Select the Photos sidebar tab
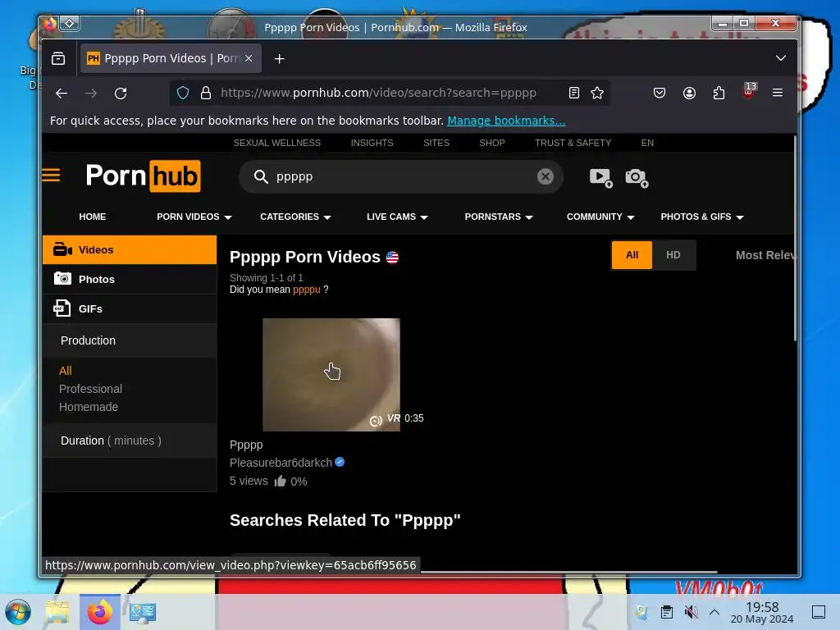The image size is (840, 630). [130, 279]
